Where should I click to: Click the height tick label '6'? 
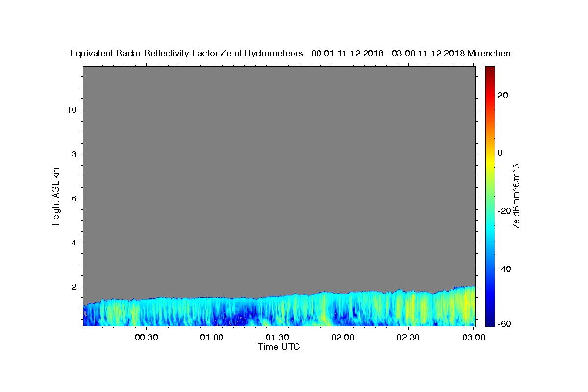point(74,198)
